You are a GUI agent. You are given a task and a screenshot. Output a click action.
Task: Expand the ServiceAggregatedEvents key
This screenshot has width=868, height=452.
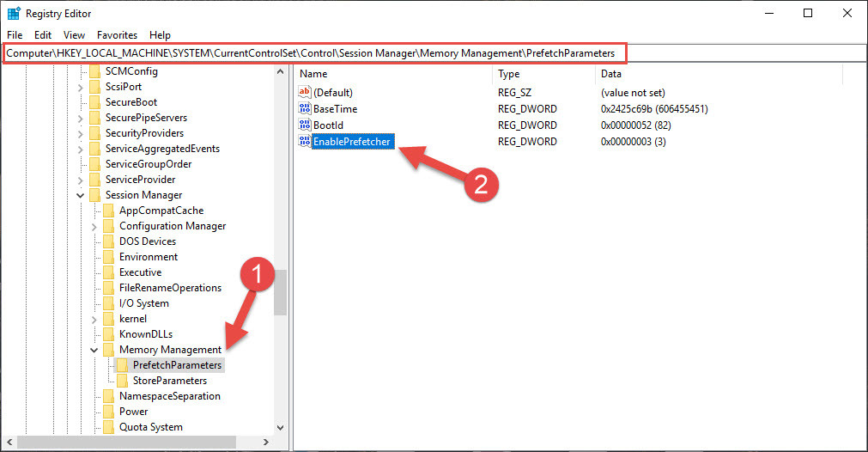click(x=80, y=149)
